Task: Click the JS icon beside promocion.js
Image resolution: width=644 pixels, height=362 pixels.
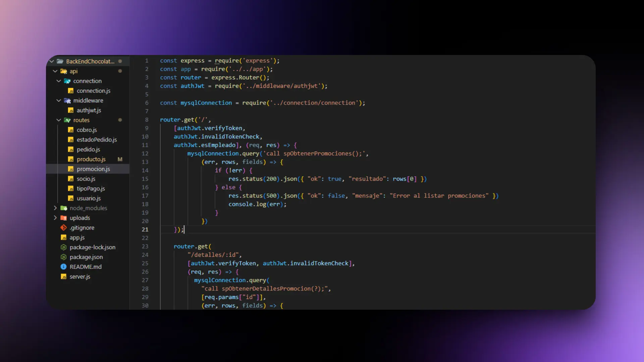Action: (x=71, y=169)
